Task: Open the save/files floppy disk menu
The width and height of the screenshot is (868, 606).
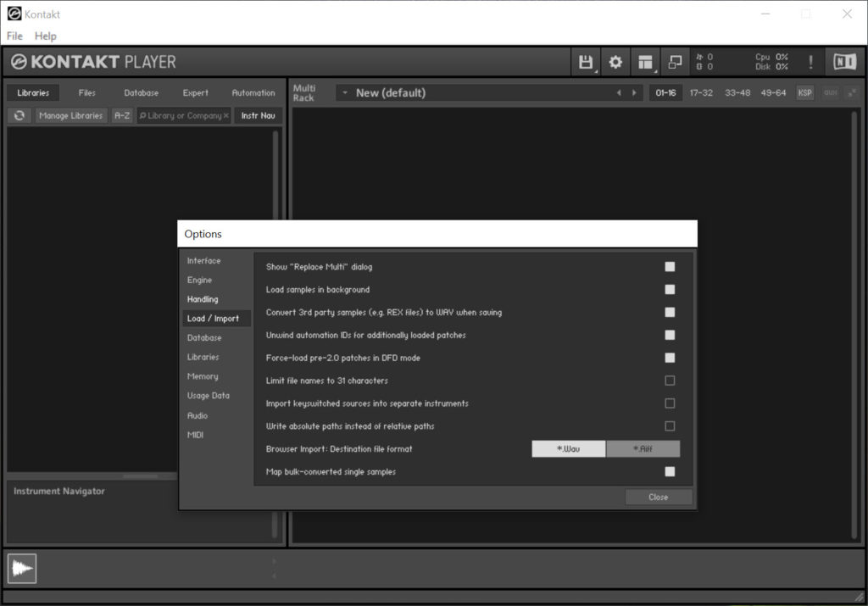Action: (586, 62)
